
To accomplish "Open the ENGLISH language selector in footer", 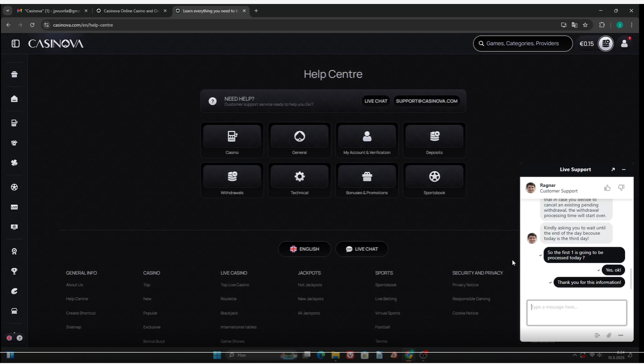I will pos(304,249).
